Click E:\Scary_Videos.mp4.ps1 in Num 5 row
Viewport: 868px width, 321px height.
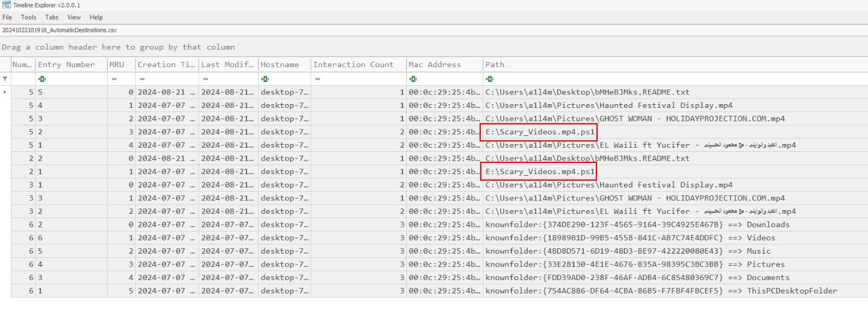coord(540,132)
